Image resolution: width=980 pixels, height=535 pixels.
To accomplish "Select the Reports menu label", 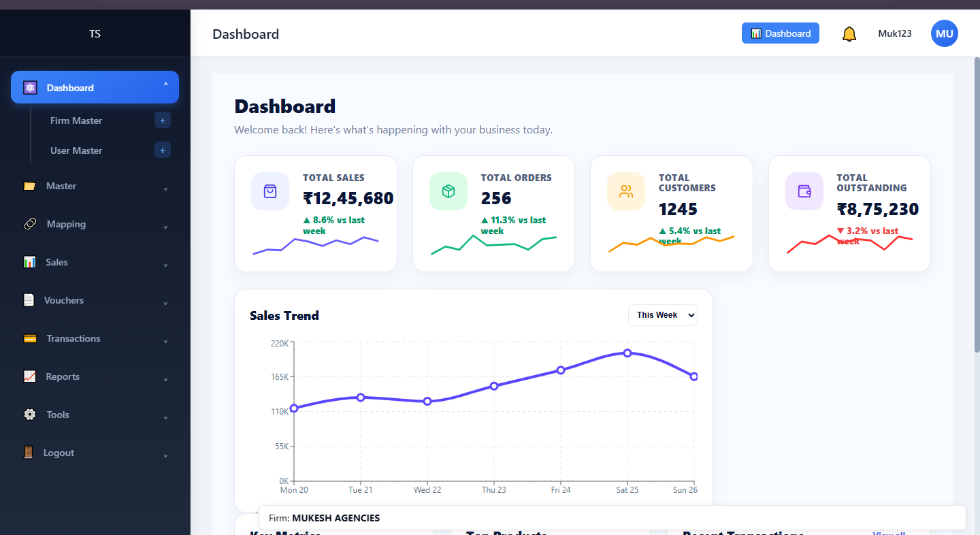I will pos(63,376).
